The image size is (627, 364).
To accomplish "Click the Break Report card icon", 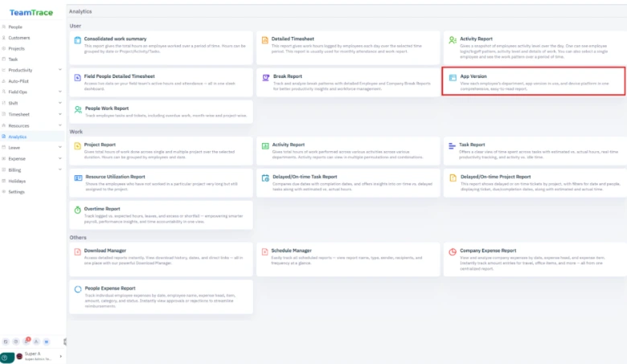I will coord(264,77).
